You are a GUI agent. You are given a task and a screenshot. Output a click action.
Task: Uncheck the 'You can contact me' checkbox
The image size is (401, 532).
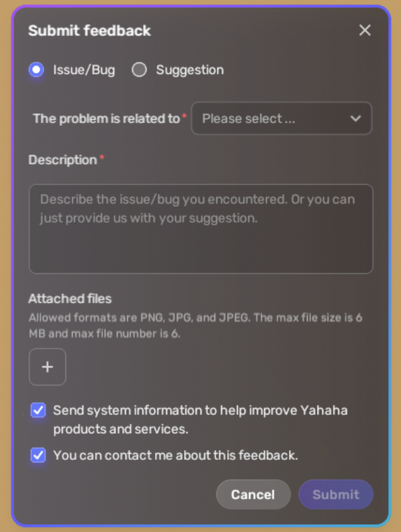click(x=38, y=455)
